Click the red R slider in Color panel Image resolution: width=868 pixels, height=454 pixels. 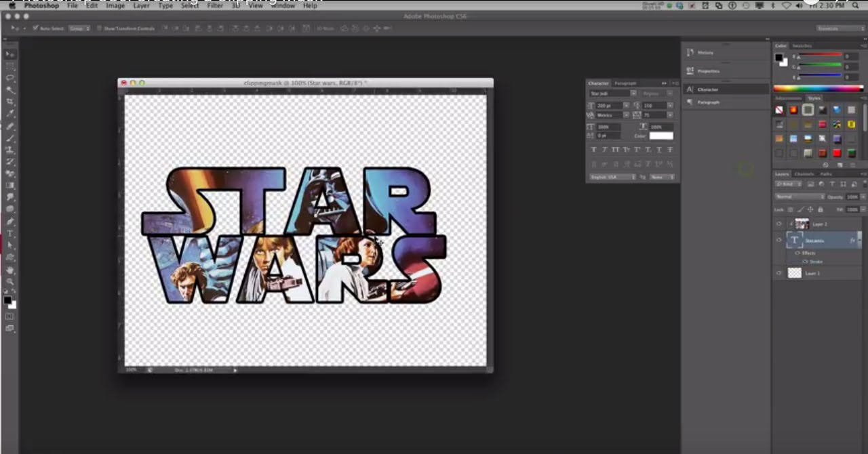click(x=819, y=56)
